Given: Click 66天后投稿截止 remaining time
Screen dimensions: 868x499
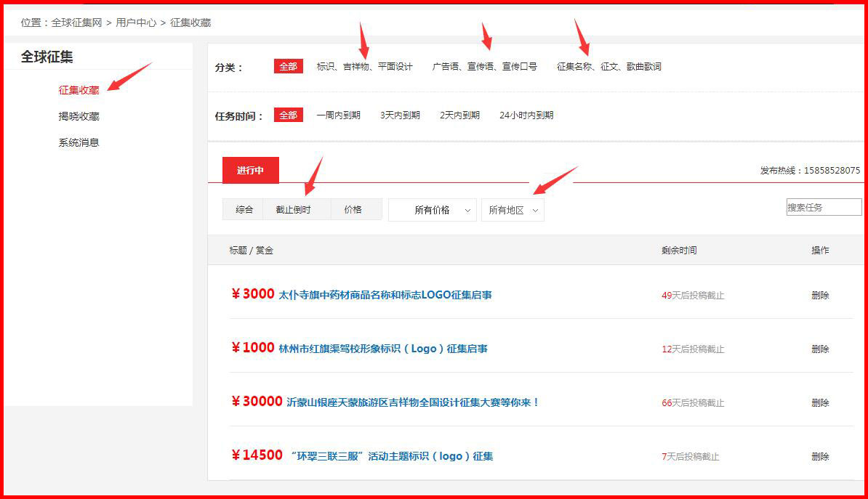Looking at the screenshot, I should click(693, 402).
